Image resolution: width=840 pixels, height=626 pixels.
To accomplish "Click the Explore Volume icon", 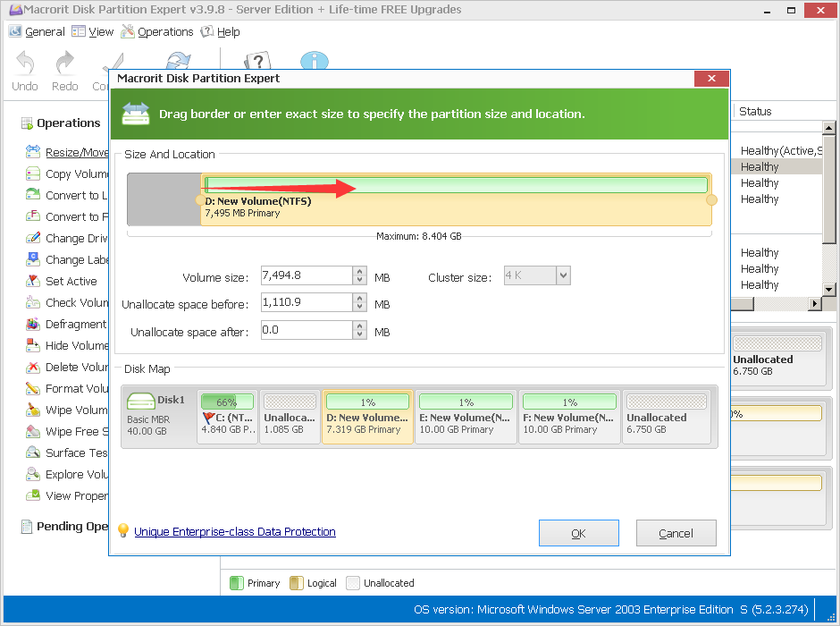I will tap(33, 474).
